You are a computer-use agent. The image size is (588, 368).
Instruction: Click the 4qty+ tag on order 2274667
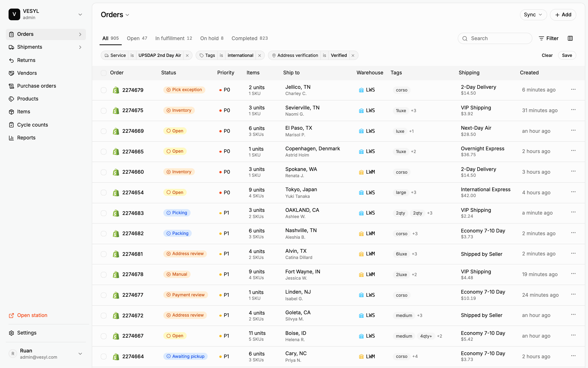coord(426,336)
